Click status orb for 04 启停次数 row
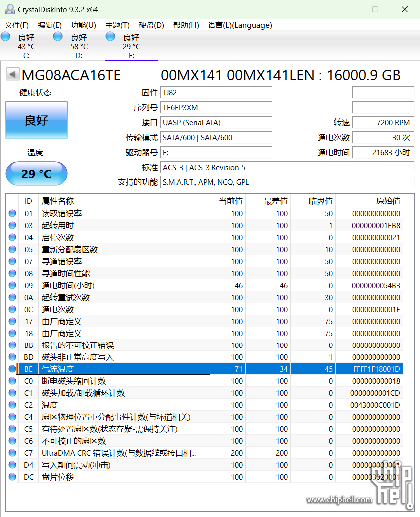 click(x=12, y=237)
